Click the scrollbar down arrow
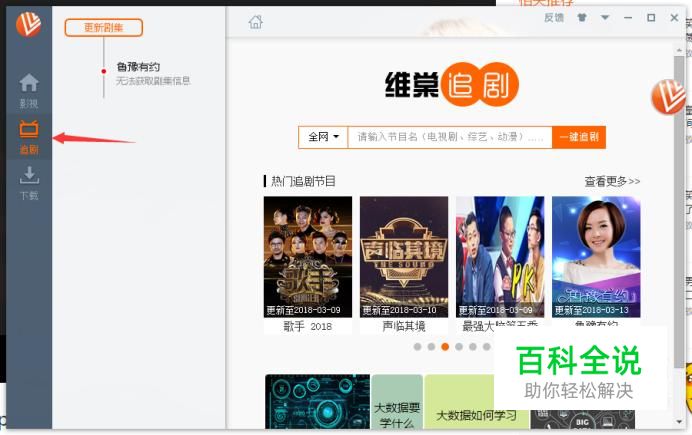Image resolution: width=692 pixels, height=435 pixels. [x=679, y=421]
